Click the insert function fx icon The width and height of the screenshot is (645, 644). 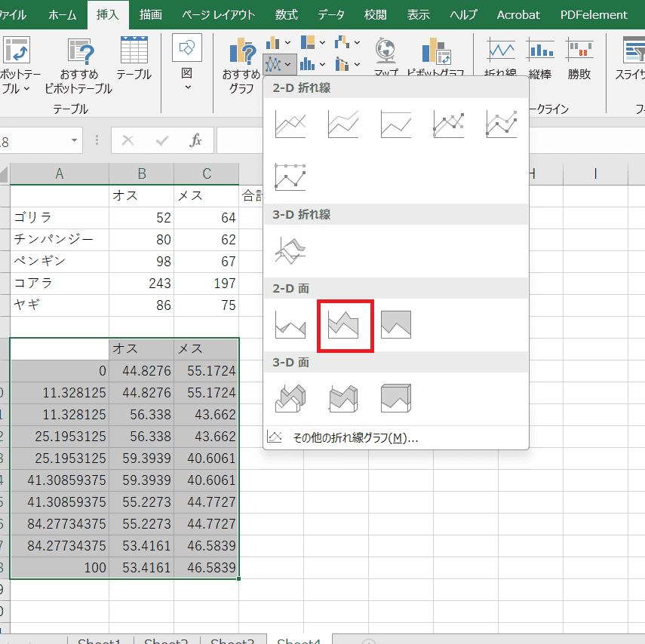tap(195, 141)
